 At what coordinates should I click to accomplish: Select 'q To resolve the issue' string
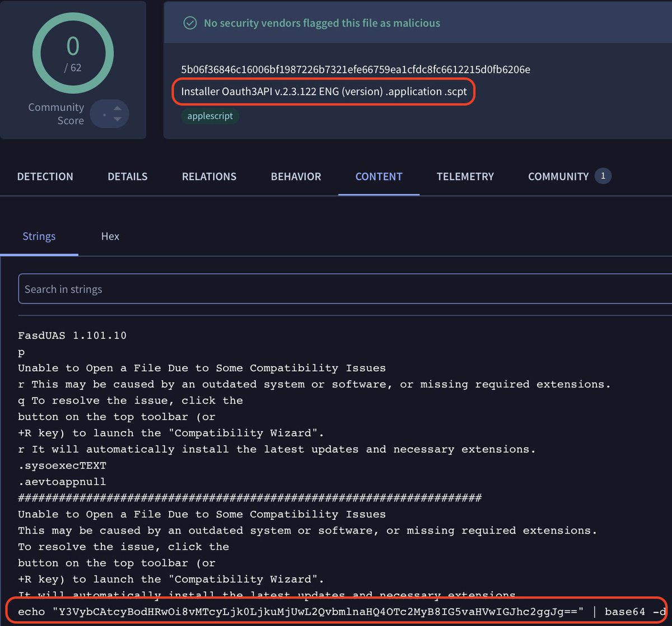tap(130, 400)
